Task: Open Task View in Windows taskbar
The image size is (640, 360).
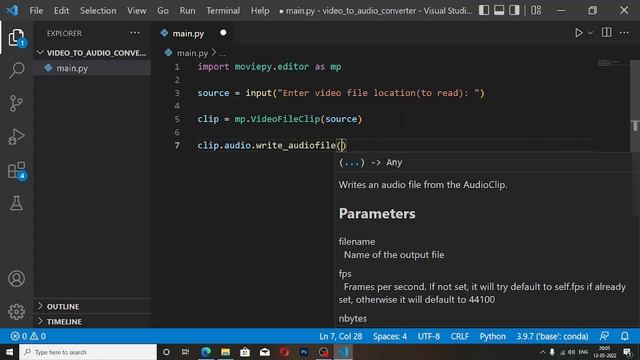Action: click(185, 352)
